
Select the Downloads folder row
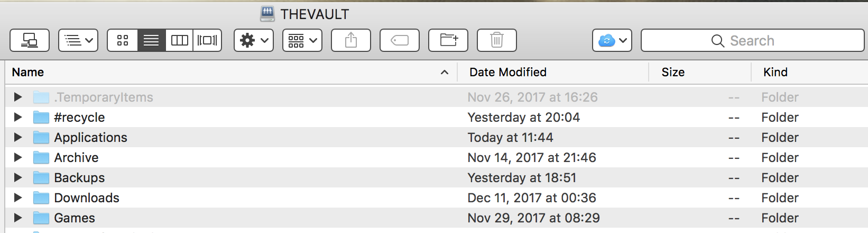tap(437, 198)
